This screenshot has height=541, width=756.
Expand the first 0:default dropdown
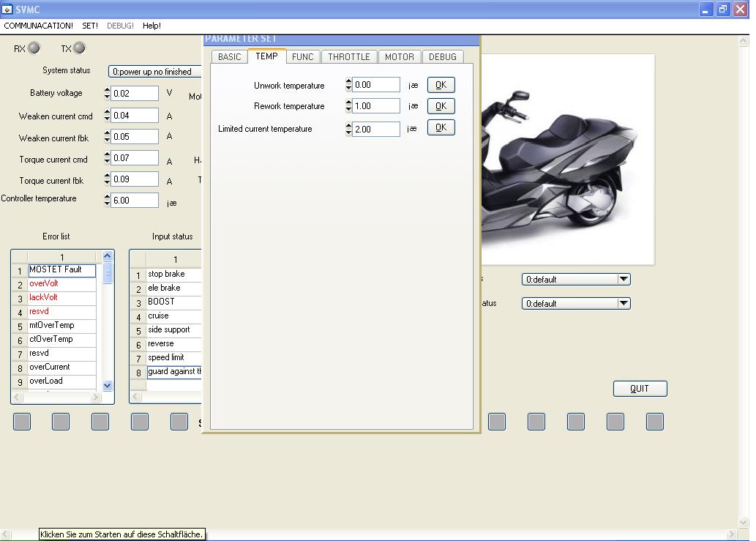coord(623,279)
